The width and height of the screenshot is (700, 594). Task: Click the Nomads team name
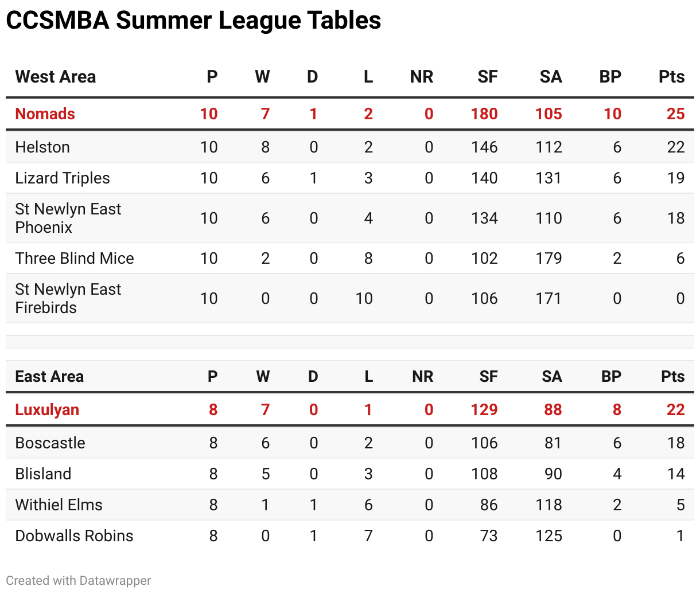click(x=45, y=114)
